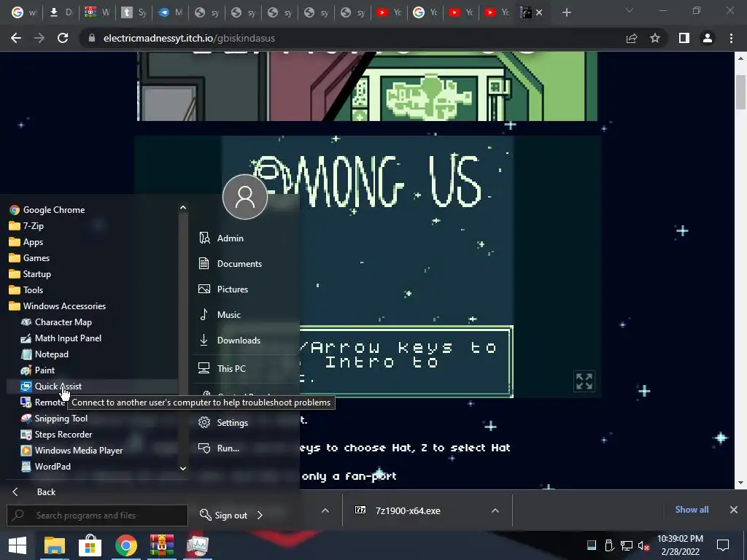The width and height of the screenshot is (747, 560).
Task: Close the current itch.io tab
Action: tap(539, 12)
